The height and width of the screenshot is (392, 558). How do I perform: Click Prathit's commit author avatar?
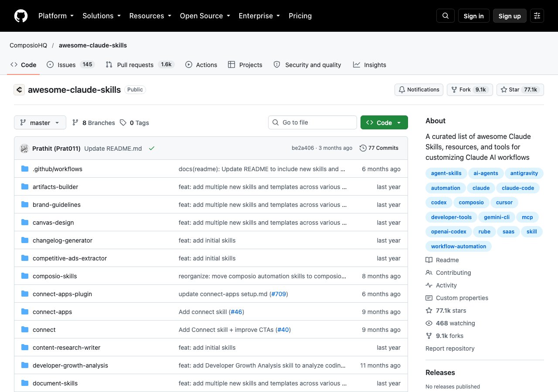pyautogui.click(x=24, y=149)
